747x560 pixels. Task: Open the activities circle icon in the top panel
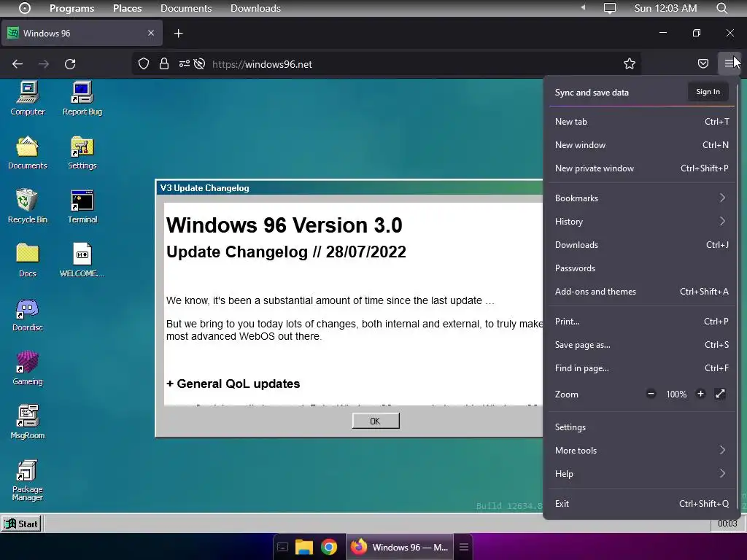tap(25, 8)
